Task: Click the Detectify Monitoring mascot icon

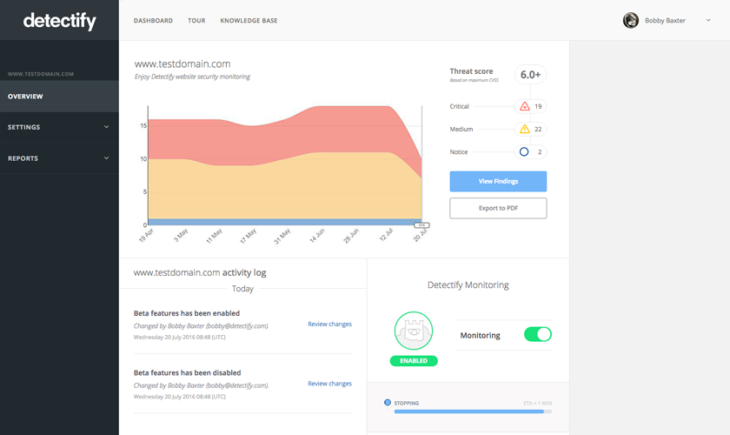Action: pyautogui.click(x=413, y=331)
